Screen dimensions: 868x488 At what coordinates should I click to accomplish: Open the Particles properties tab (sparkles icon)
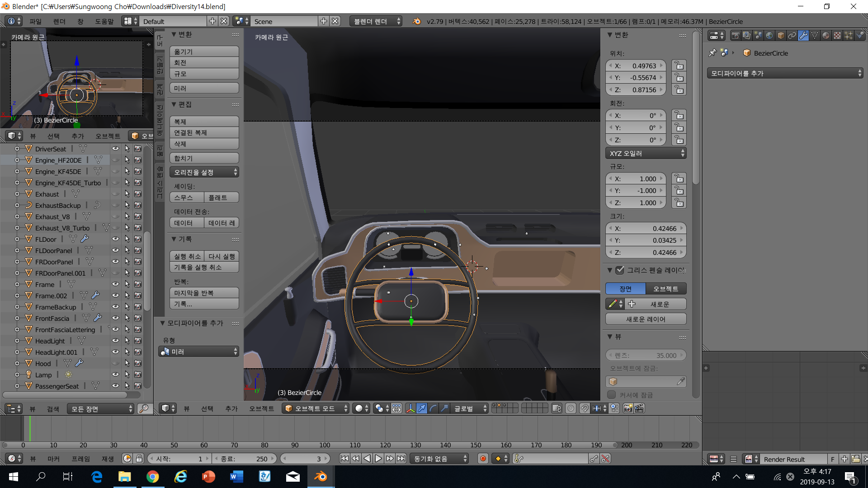click(x=849, y=35)
